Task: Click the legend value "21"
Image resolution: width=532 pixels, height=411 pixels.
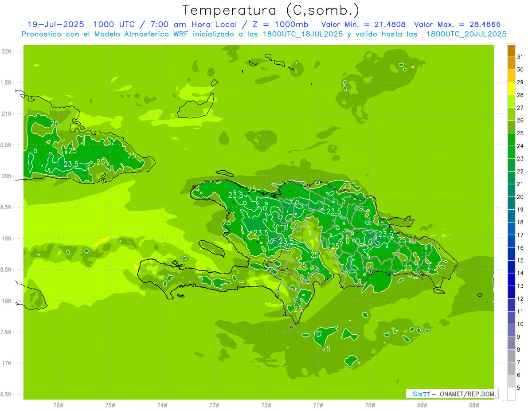Action: [x=520, y=184]
